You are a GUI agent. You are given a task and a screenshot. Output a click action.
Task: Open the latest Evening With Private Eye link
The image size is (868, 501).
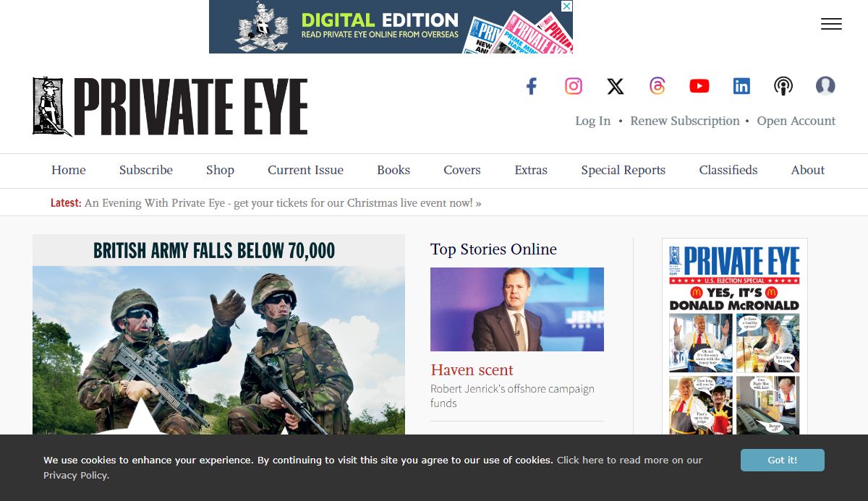pyautogui.click(x=283, y=203)
